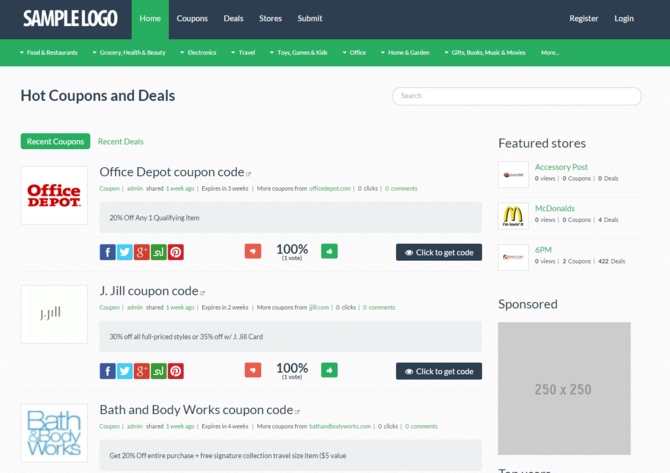Open external link icon beside Office Depot title
670x473 pixels.
tap(248, 174)
